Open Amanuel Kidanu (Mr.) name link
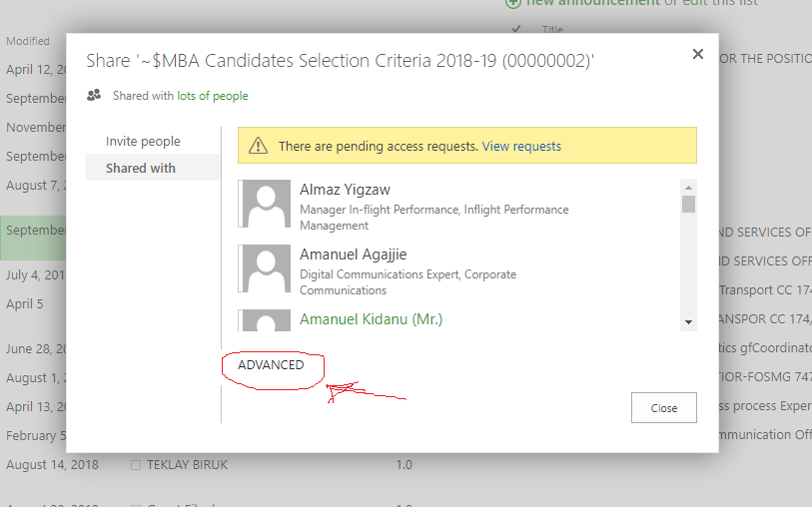812x507 pixels. 371,319
